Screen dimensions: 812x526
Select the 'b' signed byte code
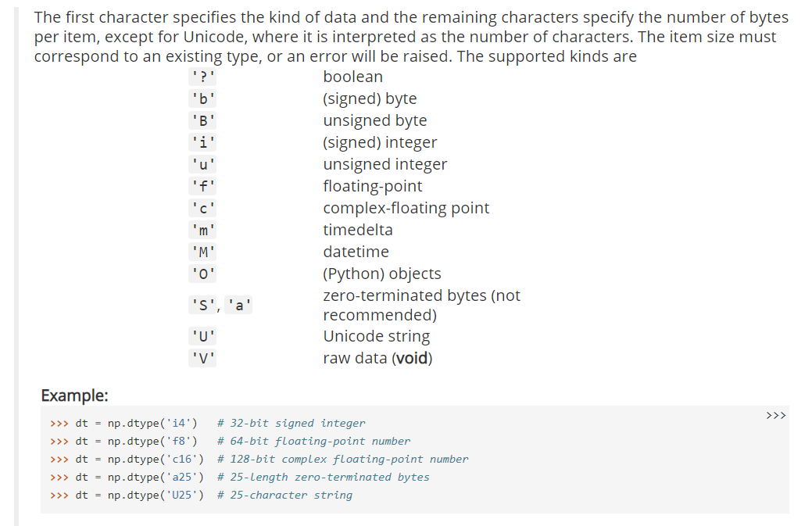(202, 98)
